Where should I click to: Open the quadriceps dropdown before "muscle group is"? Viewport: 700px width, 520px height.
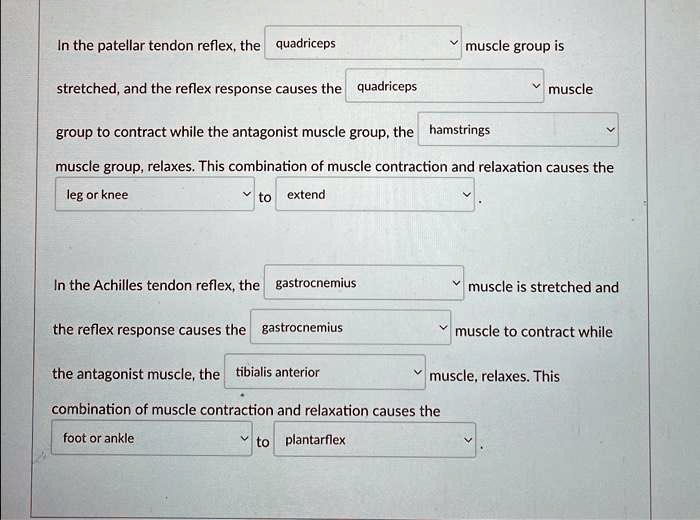click(363, 43)
